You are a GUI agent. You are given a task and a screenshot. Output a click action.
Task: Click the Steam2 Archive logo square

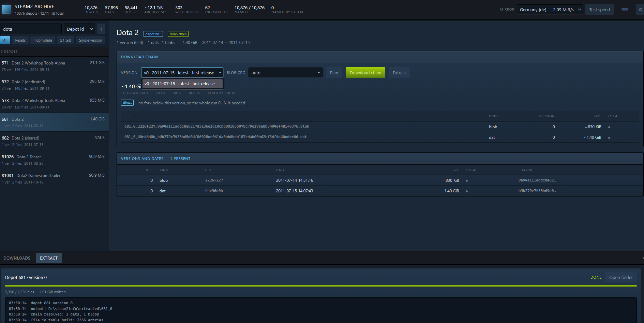6,9
